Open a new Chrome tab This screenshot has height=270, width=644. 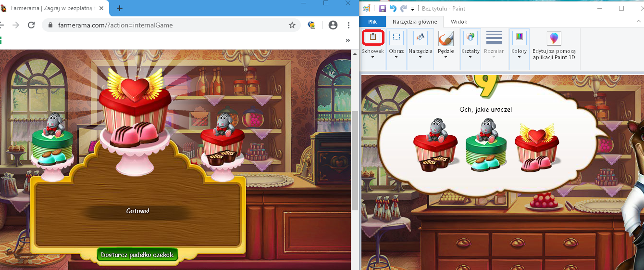coord(120,8)
